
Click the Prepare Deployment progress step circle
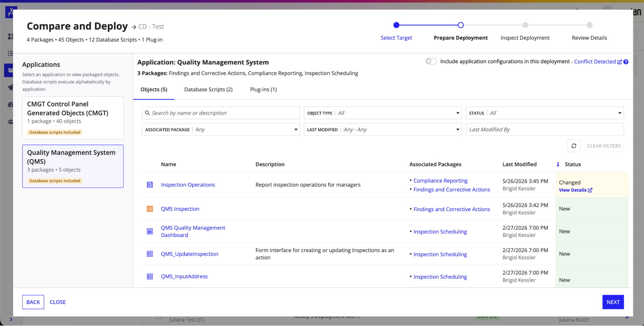click(x=461, y=25)
